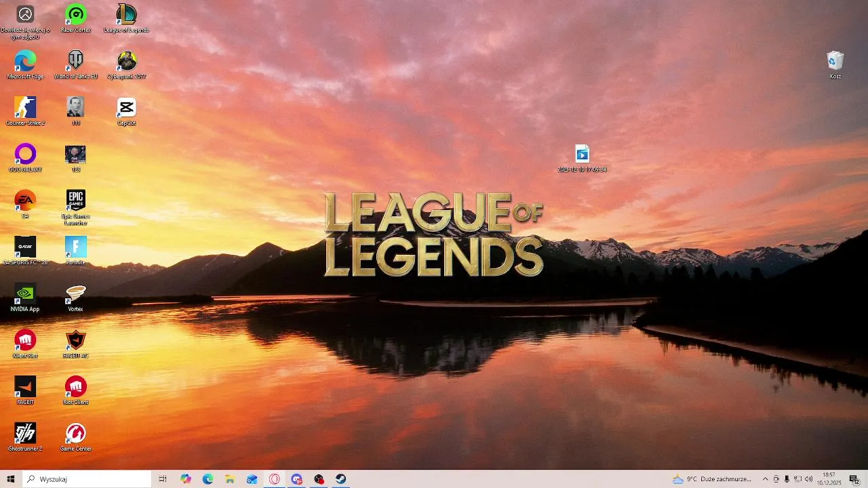Select the 'Dowiedz się więcej o tym zdjęciu' icon
This screenshot has width=868, height=488.
coord(25,22)
